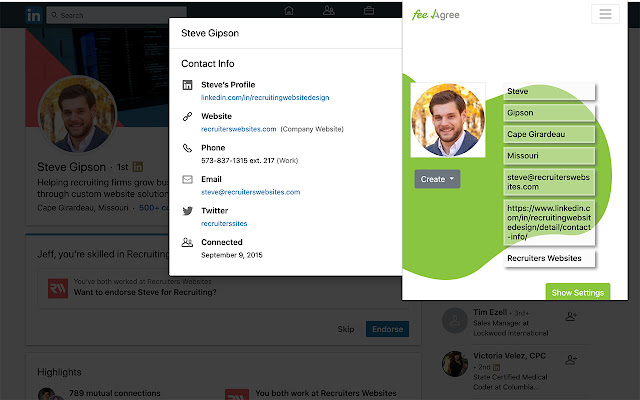Click the Connected people icon
The width and height of the screenshot is (640, 400).
[187, 242]
